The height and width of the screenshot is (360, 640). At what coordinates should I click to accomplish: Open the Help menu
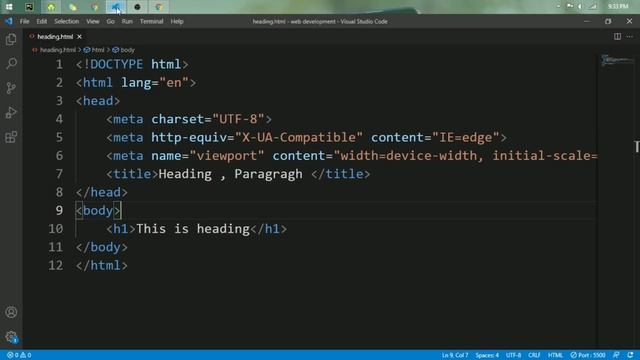(x=177, y=21)
